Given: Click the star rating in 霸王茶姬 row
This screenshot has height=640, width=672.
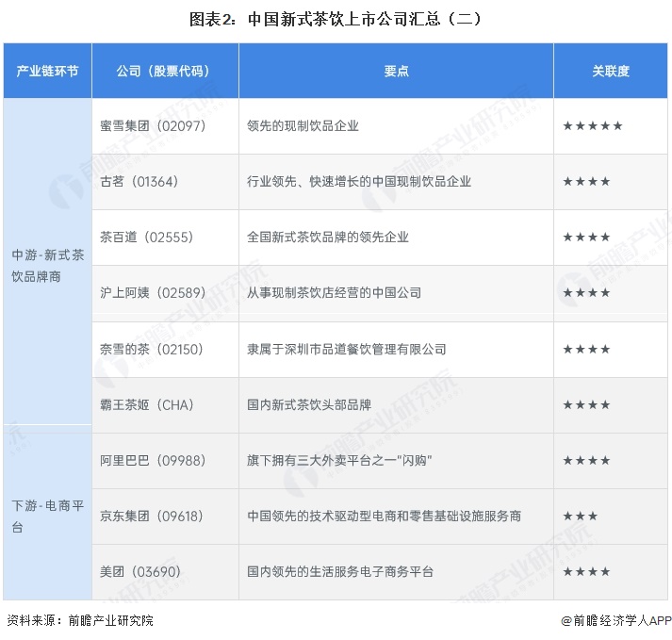Looking at the screenshot, I should [586, 404].
